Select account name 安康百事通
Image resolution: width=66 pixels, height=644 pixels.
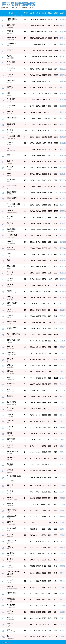coord(11,266)
